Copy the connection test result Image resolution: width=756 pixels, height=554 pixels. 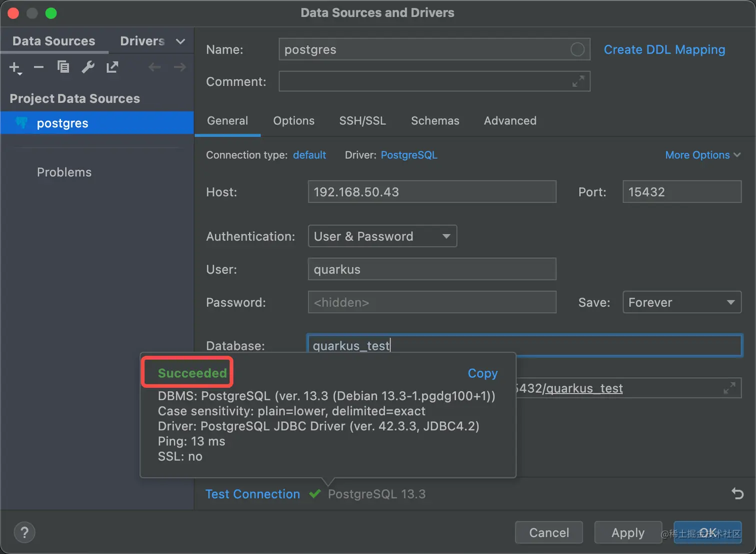482,373
